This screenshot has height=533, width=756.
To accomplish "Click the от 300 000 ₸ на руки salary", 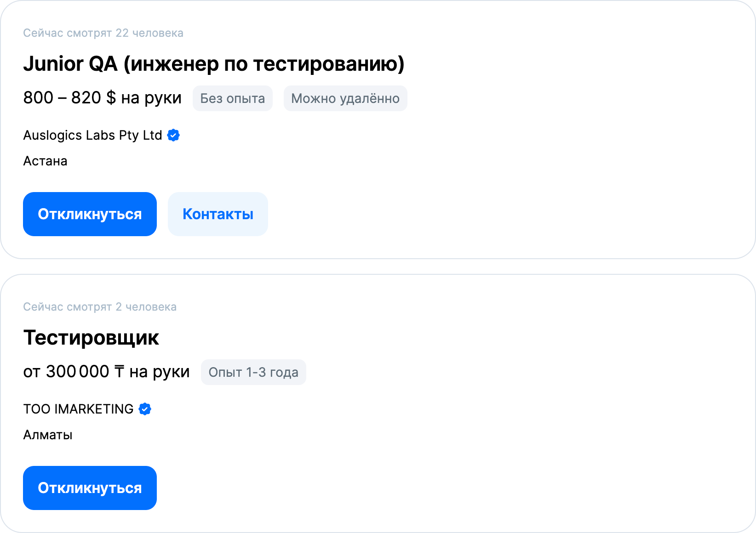I will point(106,372).
